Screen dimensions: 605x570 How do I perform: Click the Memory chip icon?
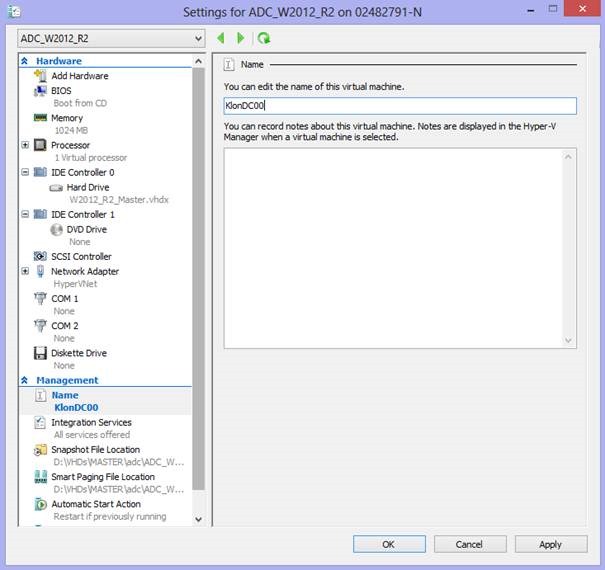40,117
